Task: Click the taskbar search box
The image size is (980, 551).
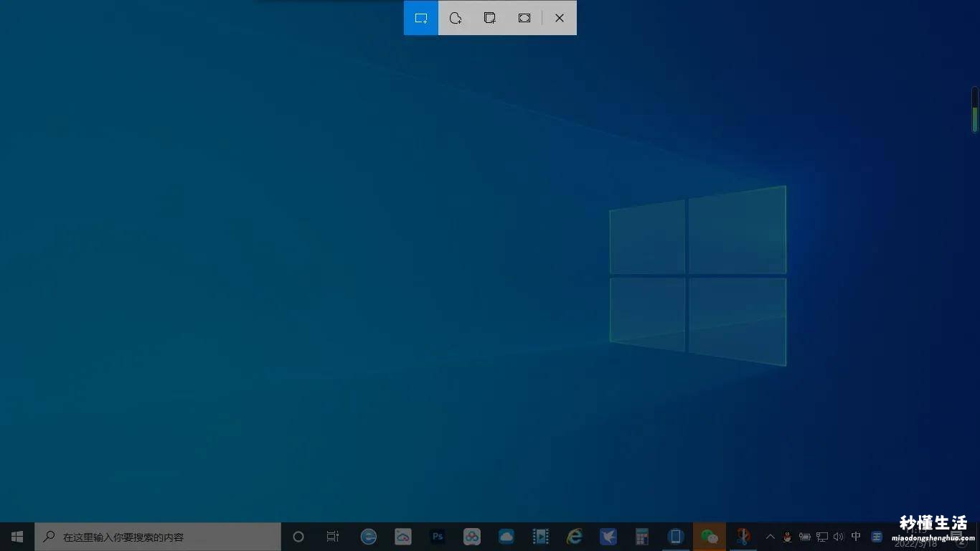Action: tap(158, 537)
